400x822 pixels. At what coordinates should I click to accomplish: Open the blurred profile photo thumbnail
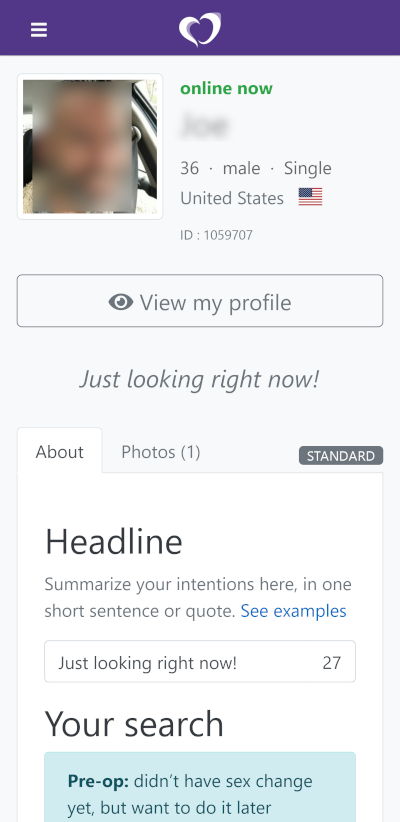90,146
